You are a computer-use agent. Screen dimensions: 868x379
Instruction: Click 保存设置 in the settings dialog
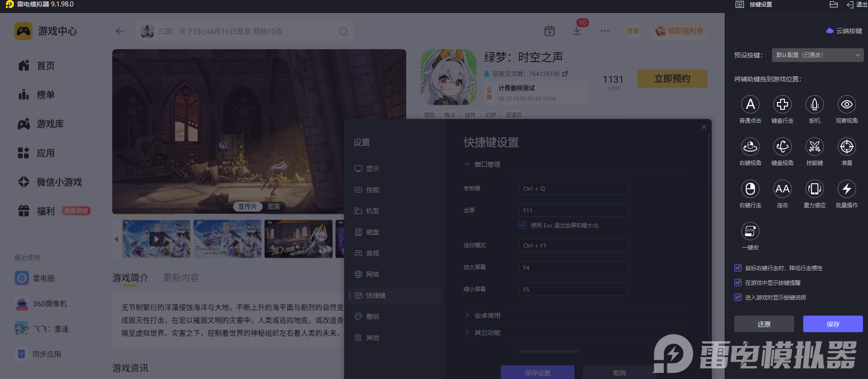pos(538,373)
